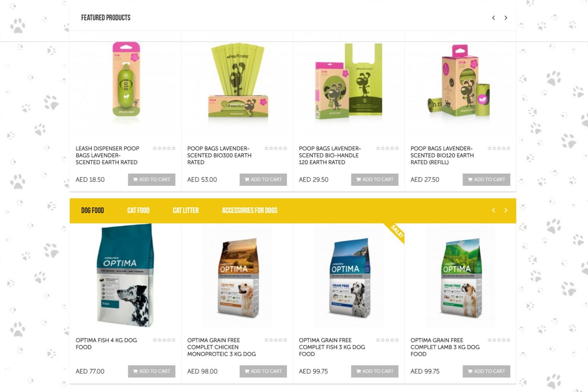Select Accessories for Dogs tab
The width and height of the screenshot is (588, 392).
coord(250,211)
